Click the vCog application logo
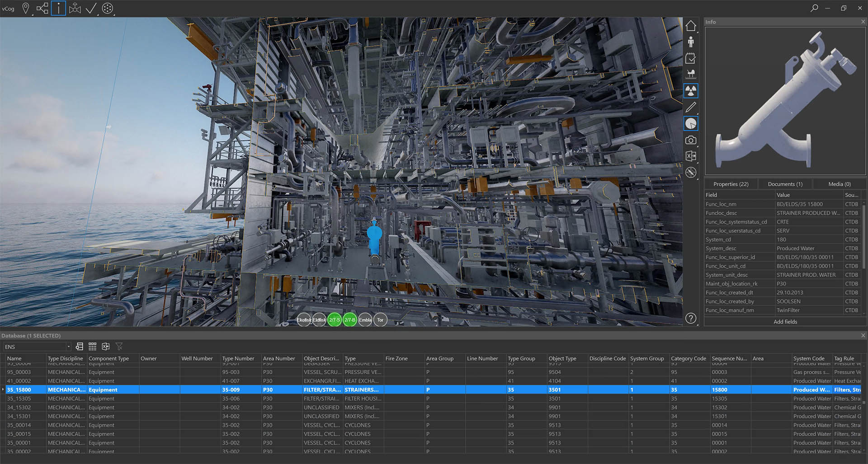Image resolution: width=868 pixels, height=464 pixels. coord(8,9)
